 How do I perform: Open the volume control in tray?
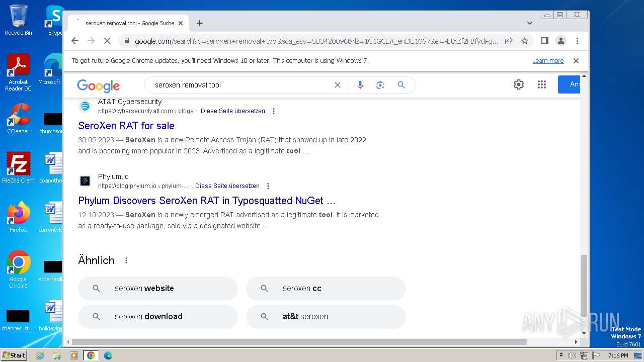[572, 355]
